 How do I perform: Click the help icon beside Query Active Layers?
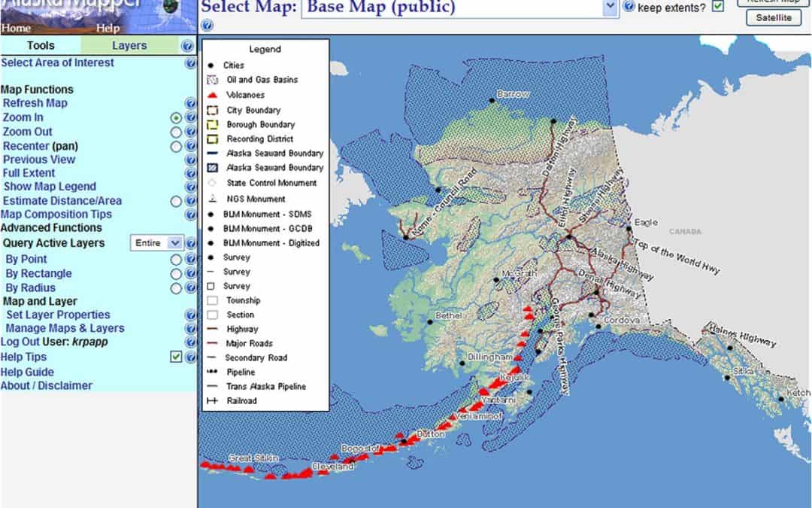point(189,243)
